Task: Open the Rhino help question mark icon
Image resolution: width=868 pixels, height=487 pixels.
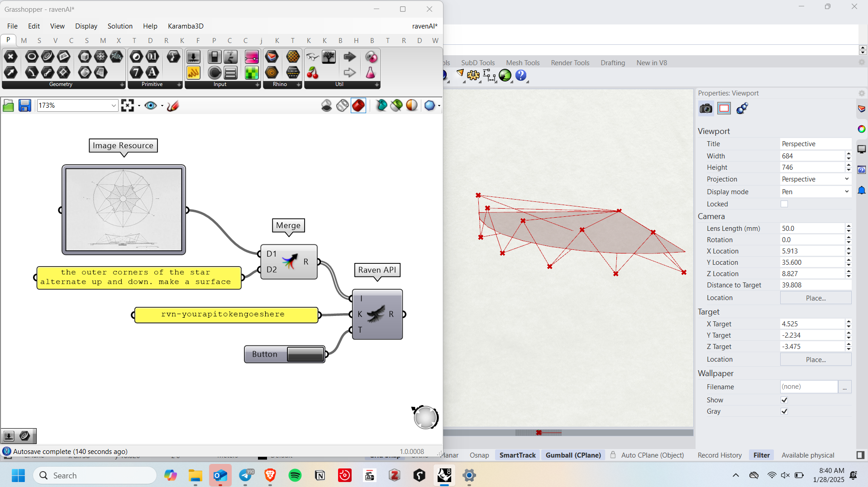Action: (x=521, y=75)
